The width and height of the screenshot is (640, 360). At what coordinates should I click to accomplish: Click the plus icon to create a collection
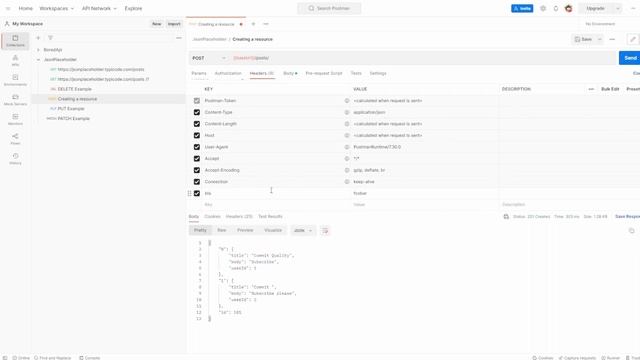[38, 38]
